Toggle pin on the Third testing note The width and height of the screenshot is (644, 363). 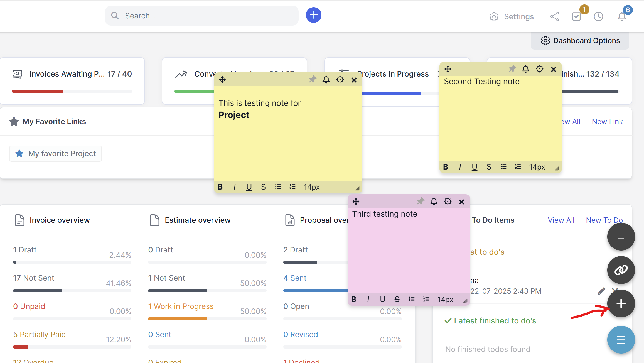click(x=420, y=201)
